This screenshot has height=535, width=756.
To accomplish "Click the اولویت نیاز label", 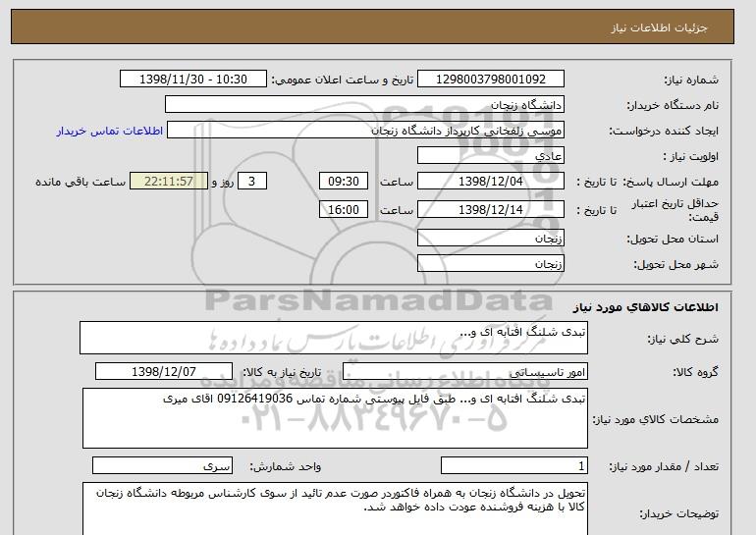I will point(691,156).
